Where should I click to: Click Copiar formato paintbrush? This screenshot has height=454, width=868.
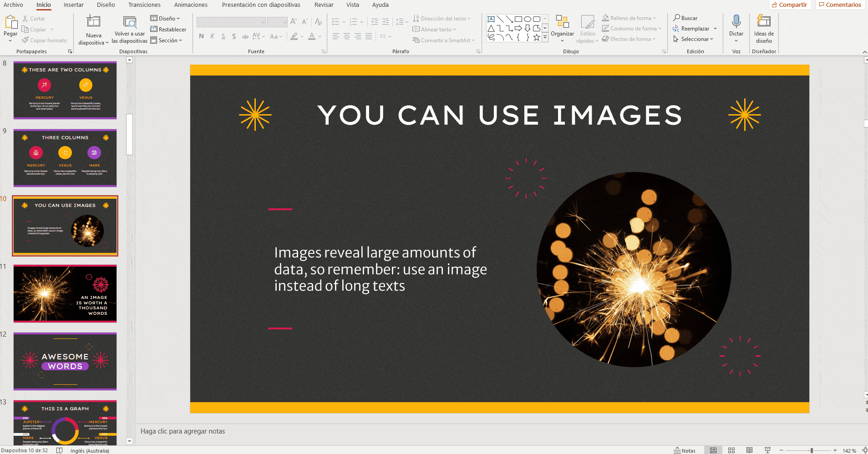coord(25,40)
